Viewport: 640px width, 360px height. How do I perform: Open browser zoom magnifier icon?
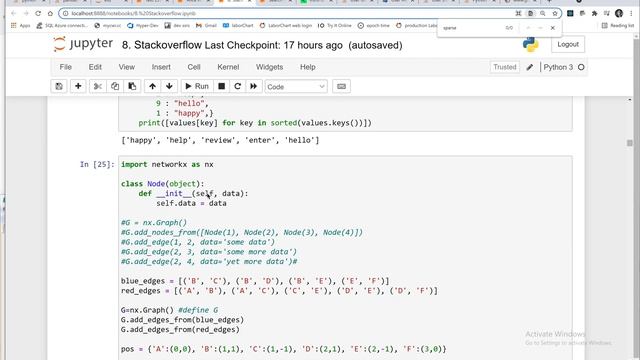point(542,13)
